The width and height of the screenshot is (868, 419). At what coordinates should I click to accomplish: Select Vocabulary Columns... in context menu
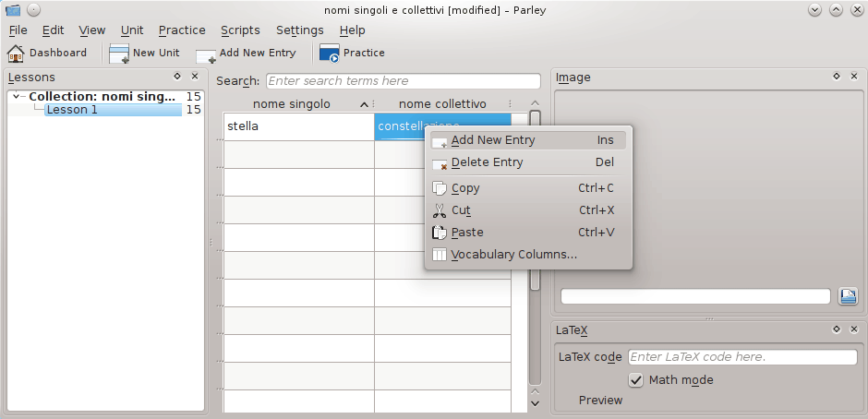(513, 255)
